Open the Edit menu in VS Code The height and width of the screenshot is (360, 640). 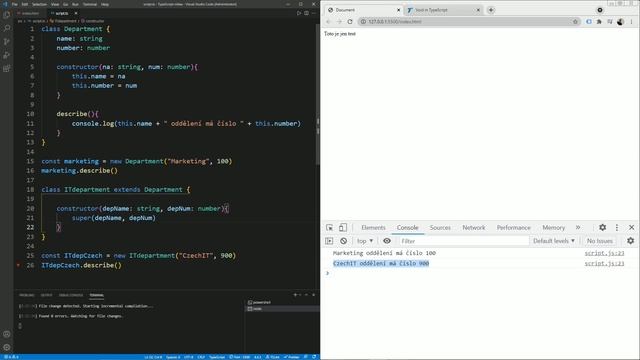(25, 4)
